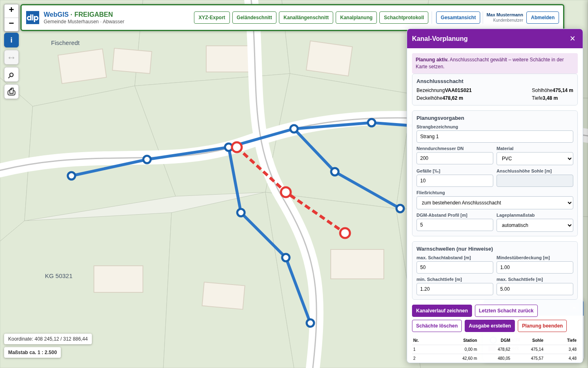Expand the Fließrichtung dropdown
The image size is (588, 368).
click(495, 203)
